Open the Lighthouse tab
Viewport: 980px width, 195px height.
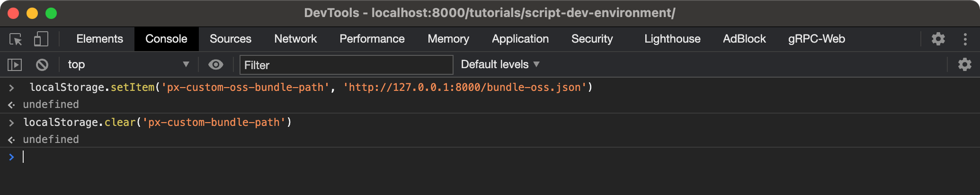pyautogui.click(x=672, y=39)
